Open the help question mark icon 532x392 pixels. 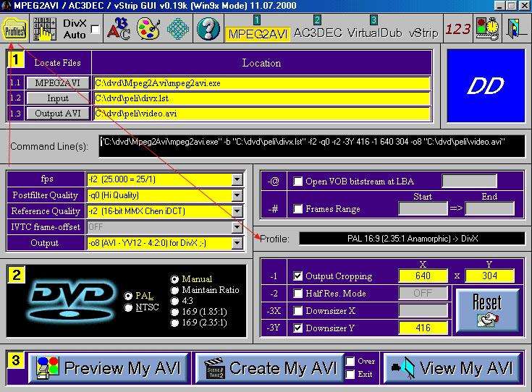point(208,29)
